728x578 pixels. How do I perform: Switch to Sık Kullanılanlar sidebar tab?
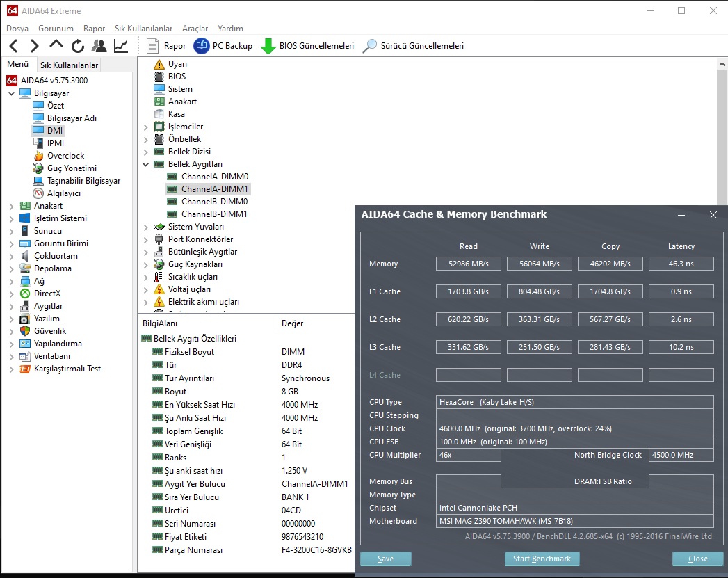[69, 65]
